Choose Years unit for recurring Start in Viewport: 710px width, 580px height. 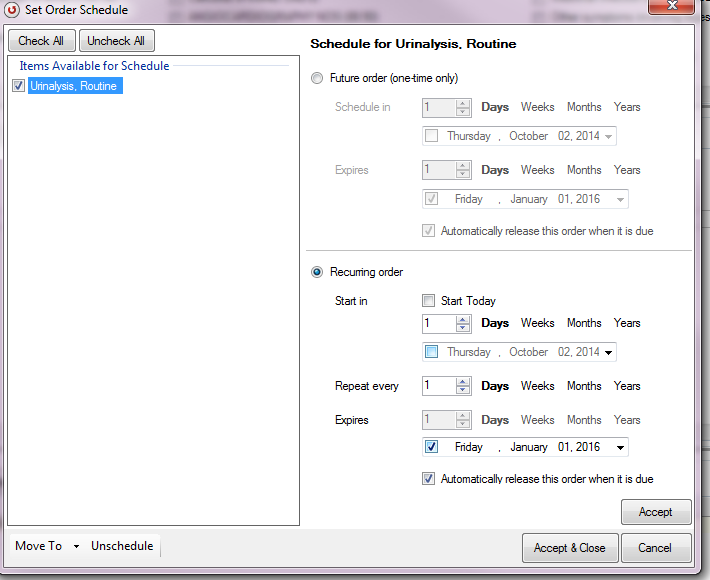point(627,323)
